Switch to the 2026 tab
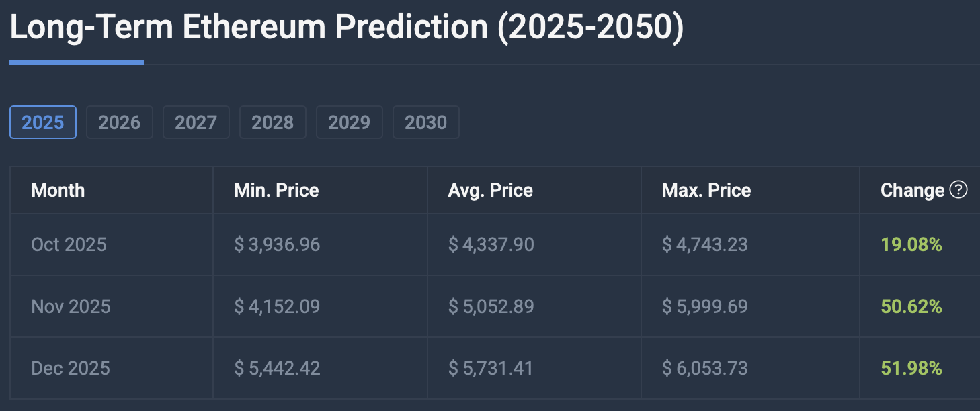This screenshot has width=980, height=411. coord(120,122)
